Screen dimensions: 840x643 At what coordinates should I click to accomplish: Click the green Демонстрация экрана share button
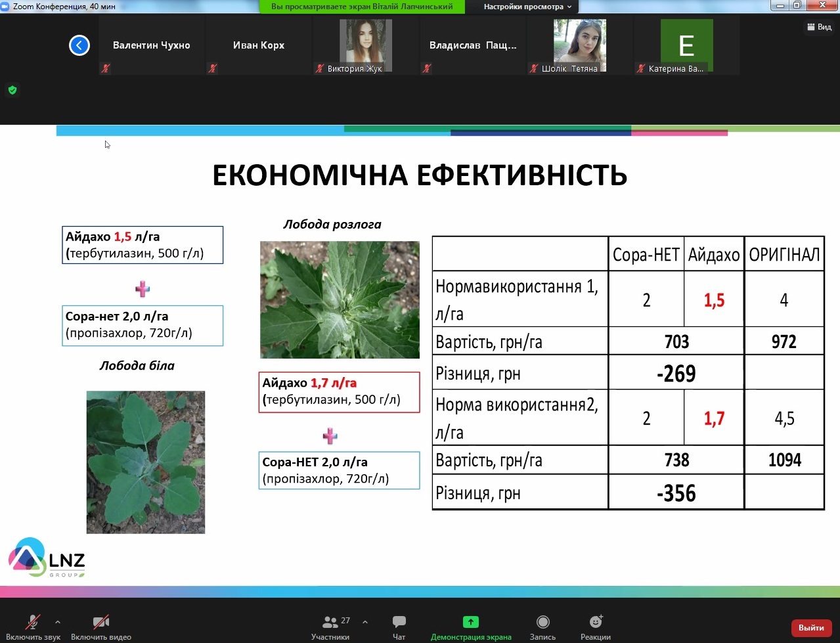pyautogui.click(x=471, y=627)
